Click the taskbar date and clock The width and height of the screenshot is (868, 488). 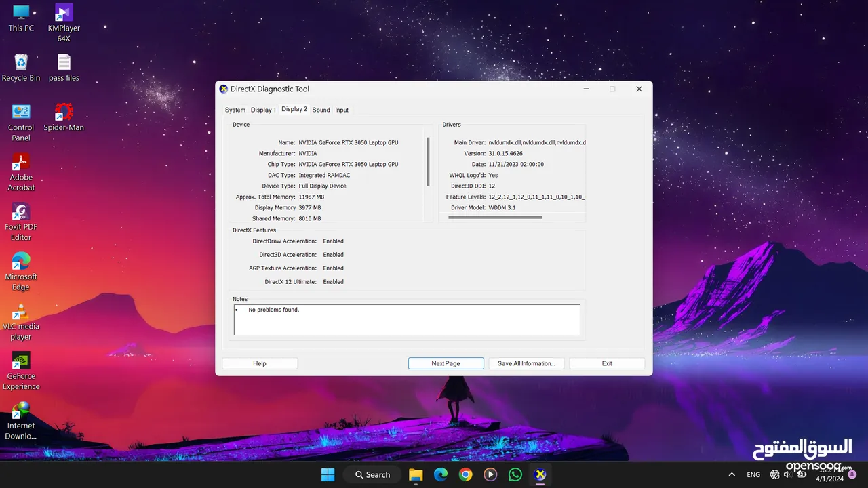tap(829, 474)
